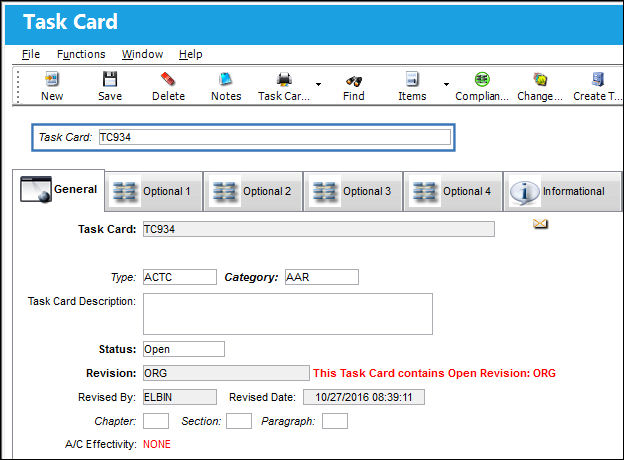The width and height of the screenshot is (624, 460).
Task: Click the top Task Card search field
Action: 275,137
